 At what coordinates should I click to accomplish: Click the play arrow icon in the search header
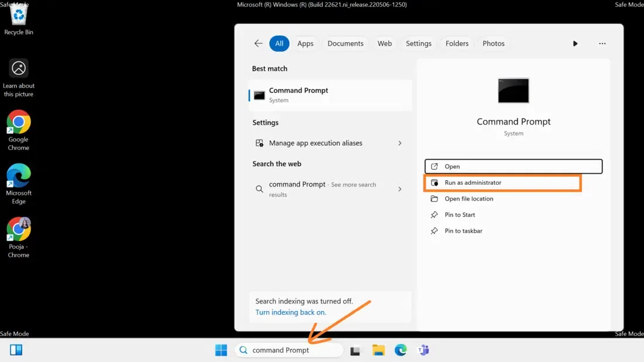tap(575, 43)
